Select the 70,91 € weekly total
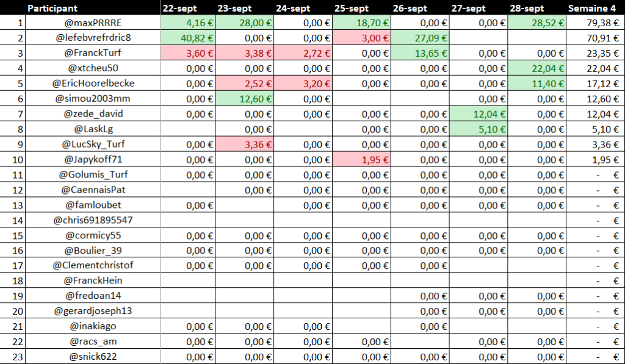 [x=596, y=38]
